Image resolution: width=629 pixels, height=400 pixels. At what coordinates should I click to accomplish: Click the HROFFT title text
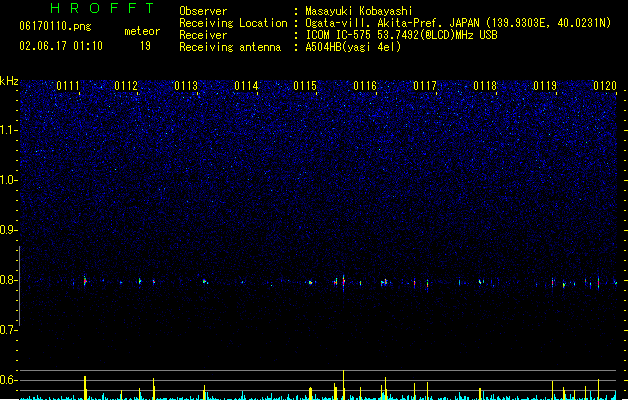coord(102,8)
